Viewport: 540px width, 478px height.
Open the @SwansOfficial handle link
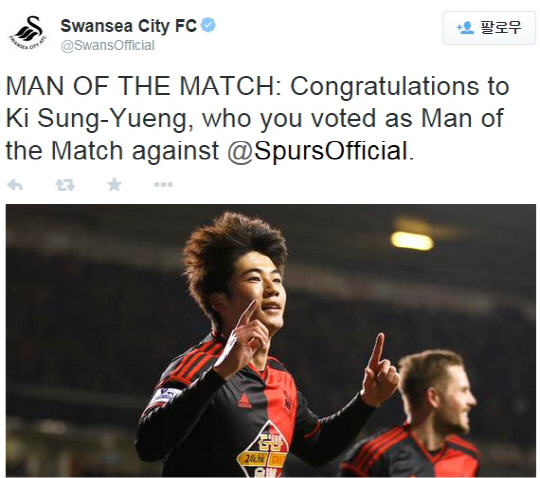107,45
